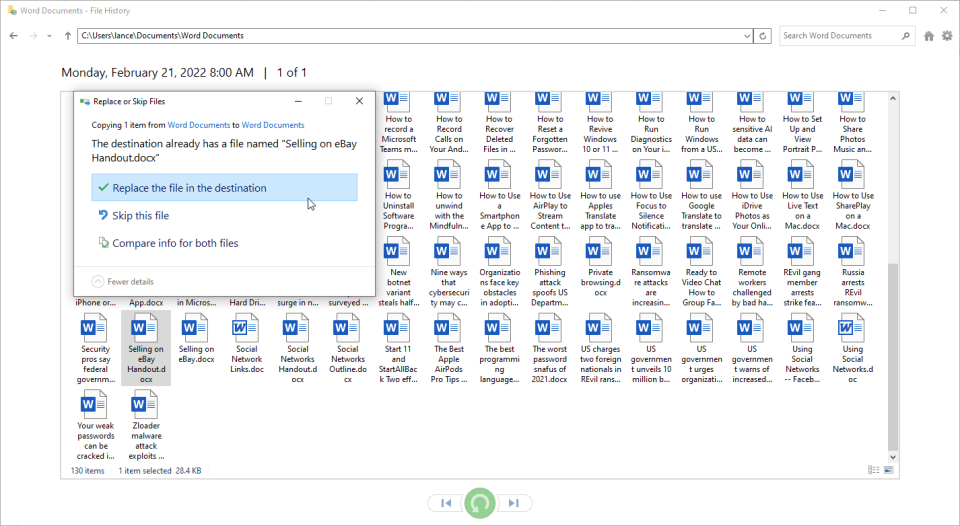Select Ready to Video Chat How to Group file
The width and height of the screenshot is (960, 526).
pyautogui.click(x=702, y=272)
